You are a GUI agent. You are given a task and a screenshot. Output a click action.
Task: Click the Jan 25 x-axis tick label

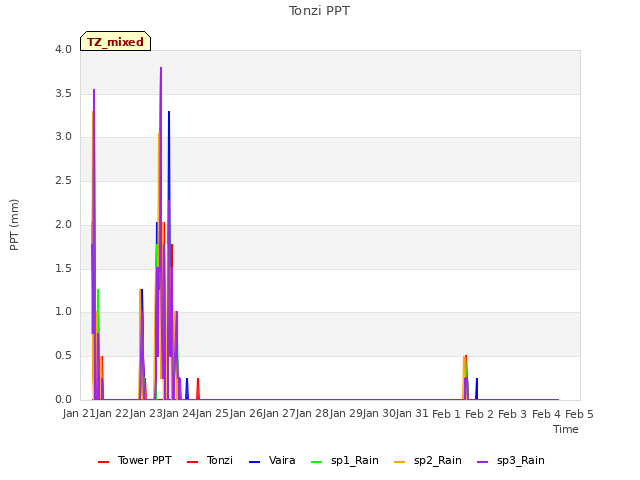[212, 414]
